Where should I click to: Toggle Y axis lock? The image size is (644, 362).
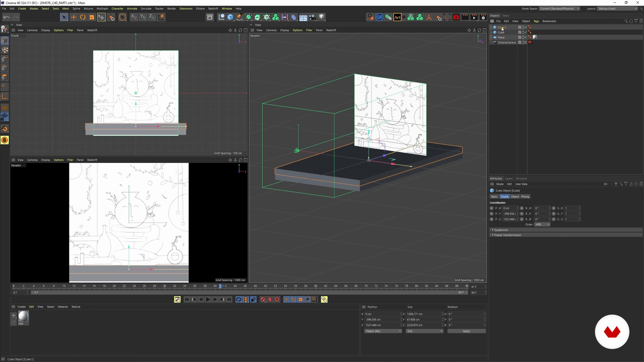(143, 17)
